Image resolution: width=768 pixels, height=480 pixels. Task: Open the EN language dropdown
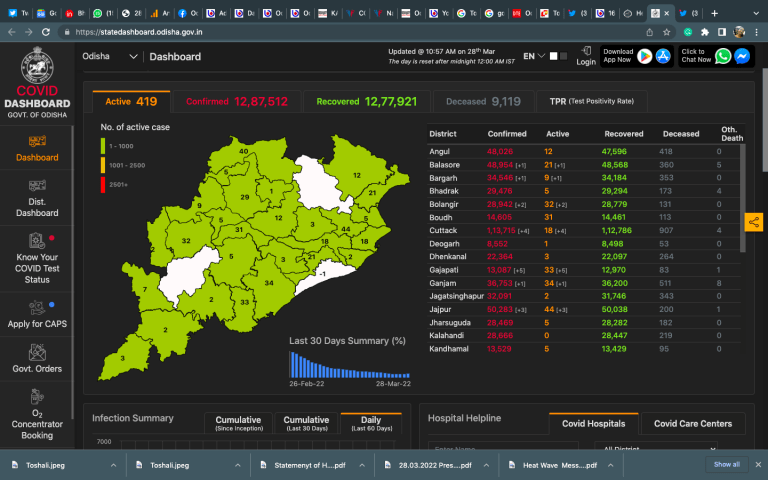[533, 56]
